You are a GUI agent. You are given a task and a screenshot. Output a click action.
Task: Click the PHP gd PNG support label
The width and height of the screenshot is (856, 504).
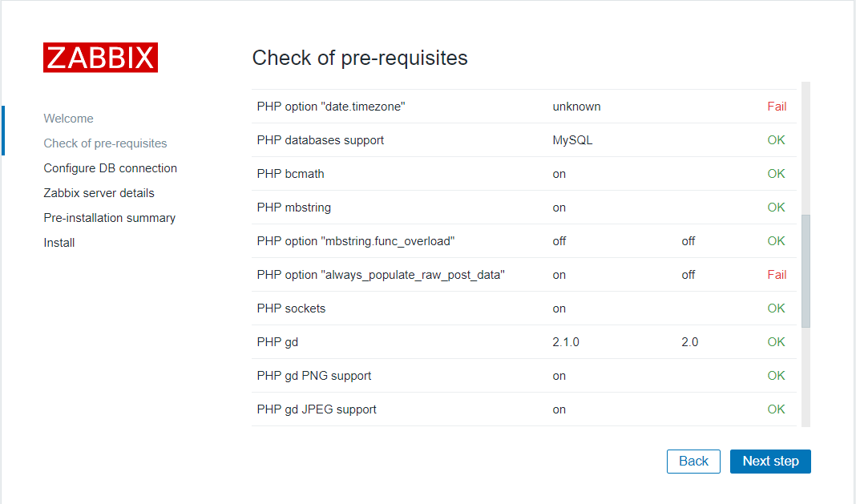313,376
